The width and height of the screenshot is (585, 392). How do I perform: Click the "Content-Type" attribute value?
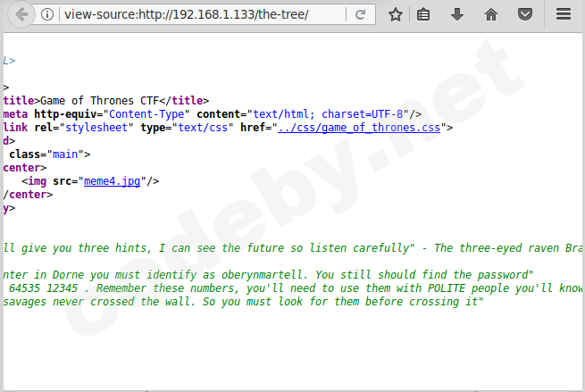coord(146,114)
